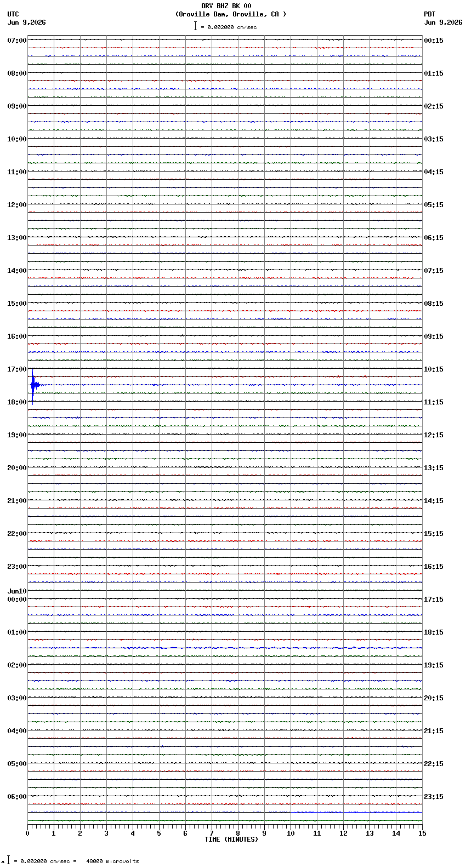Click the '12:00' UTC time label

click(17, 205)
